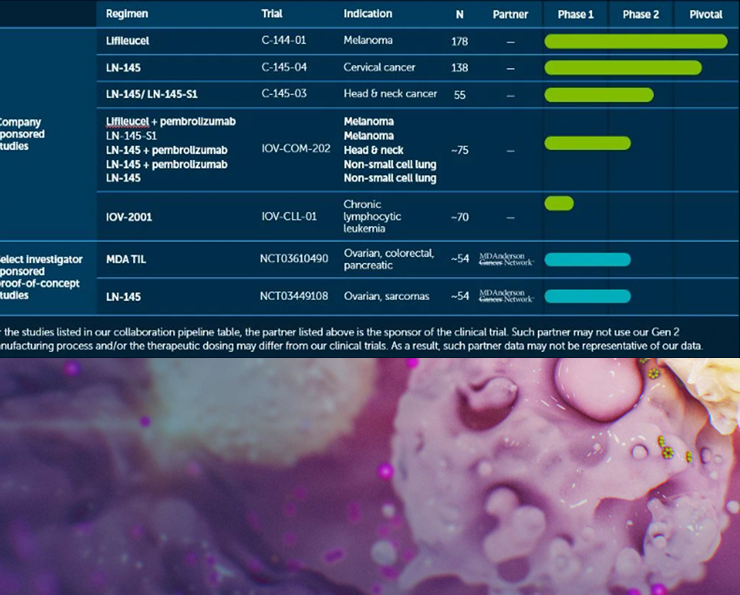Viewport: 740px width, 595px height.
Task: Click the MD Anderson logo in NCT03449108 row
Action: pyautogui.click(x=506, y=296)
